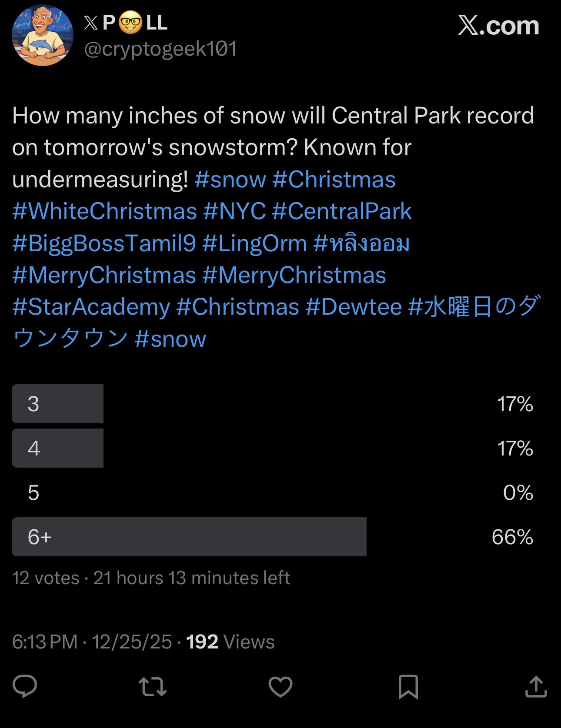The height and width of the screenshot is (728, 561).
Task: Click the #WhiteChristmas hashtag
Action: pos(105,212)
